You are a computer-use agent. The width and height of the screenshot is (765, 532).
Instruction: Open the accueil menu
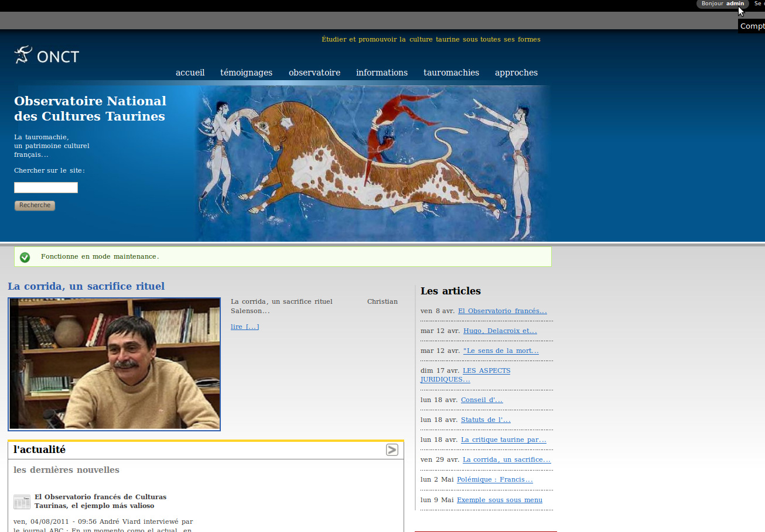(190, 73)
